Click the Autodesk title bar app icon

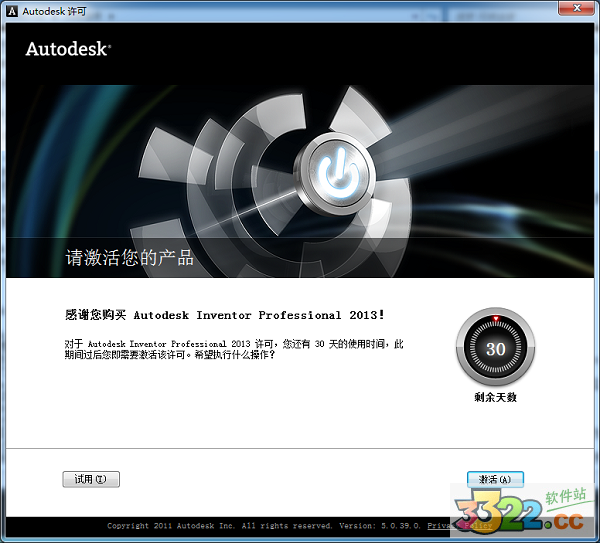(x=12, y=11)
